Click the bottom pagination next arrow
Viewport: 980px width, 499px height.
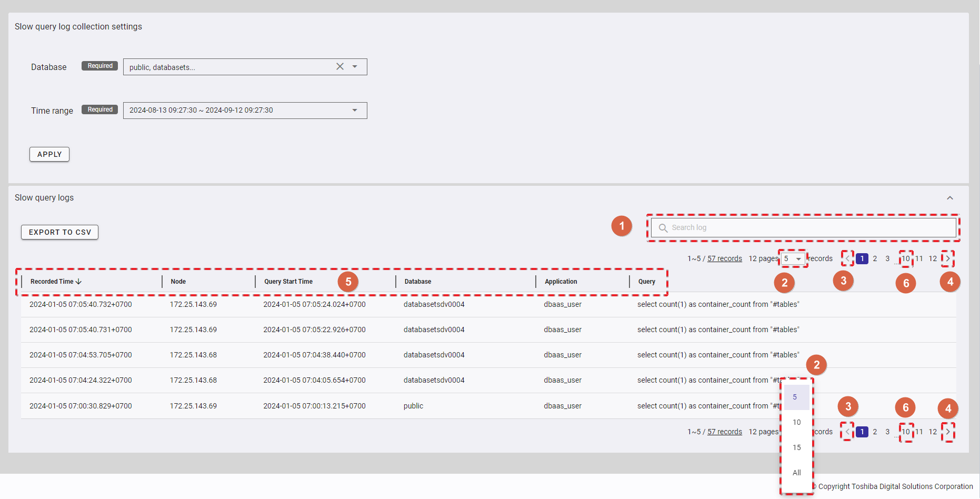click(x=948, y=432)
